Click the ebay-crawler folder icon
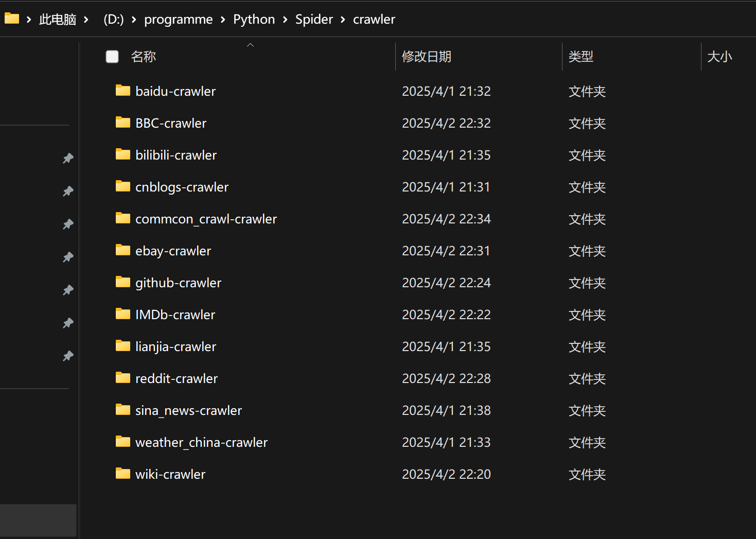The height and width of the screenshot is (539, 756). [123, 250]
